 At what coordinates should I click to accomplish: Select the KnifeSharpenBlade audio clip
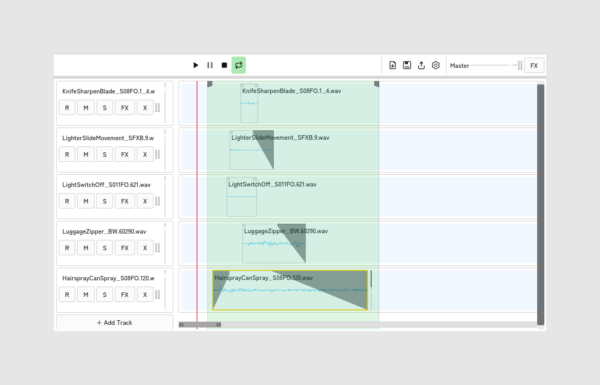(x=249, y=103)
